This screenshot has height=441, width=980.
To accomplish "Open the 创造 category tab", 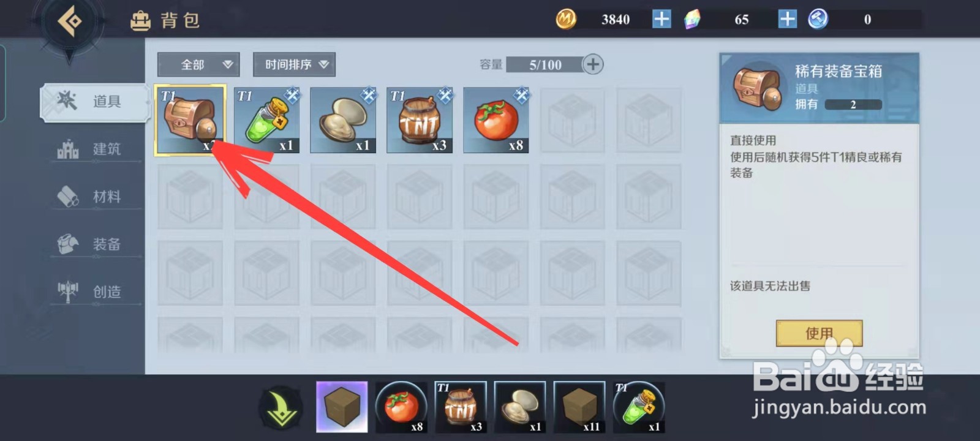I will [96, 292].
